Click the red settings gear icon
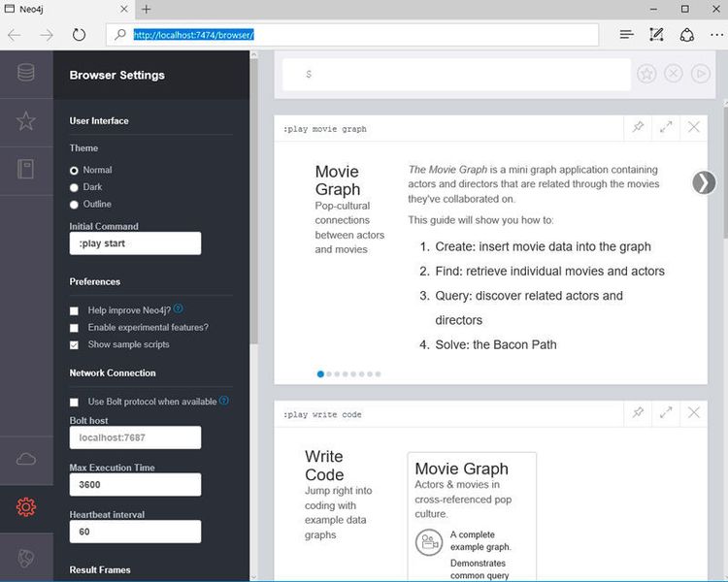 (x=26, y=506)
